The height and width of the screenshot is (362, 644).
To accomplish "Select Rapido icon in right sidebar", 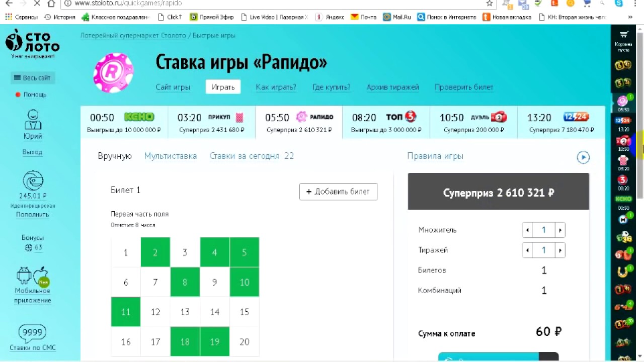I will [x=623, y=101].
